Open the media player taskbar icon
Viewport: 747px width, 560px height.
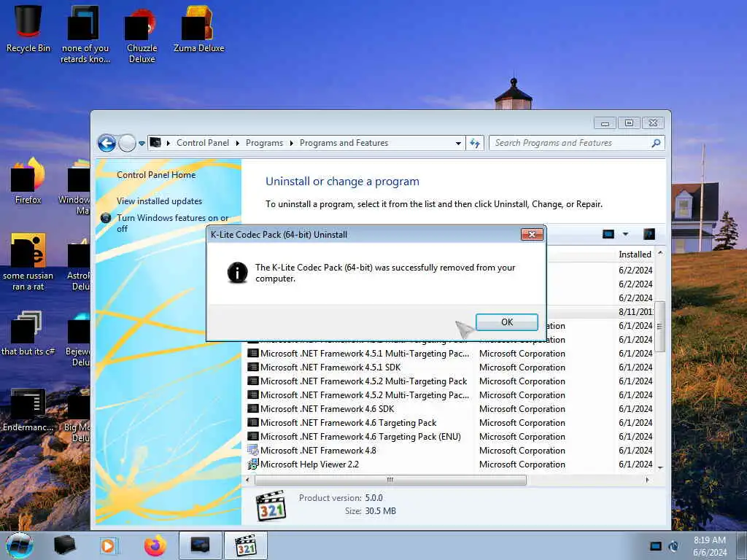(108, 545)
